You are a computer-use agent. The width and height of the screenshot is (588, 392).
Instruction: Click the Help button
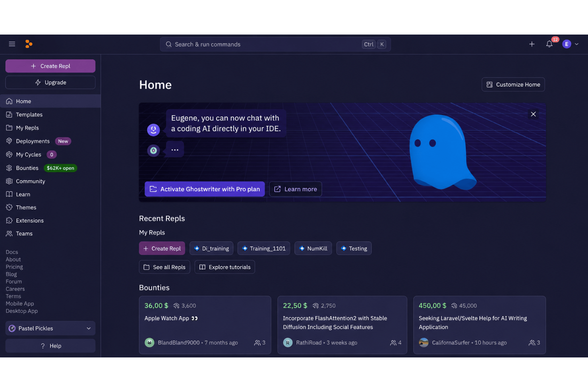(50, 346)
